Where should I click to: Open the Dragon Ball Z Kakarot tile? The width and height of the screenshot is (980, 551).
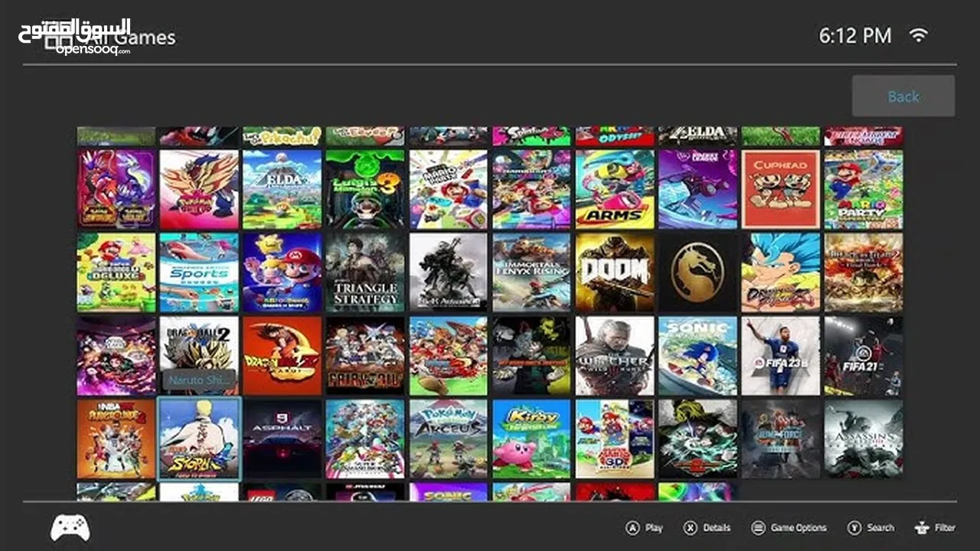(x=282, y=356)
